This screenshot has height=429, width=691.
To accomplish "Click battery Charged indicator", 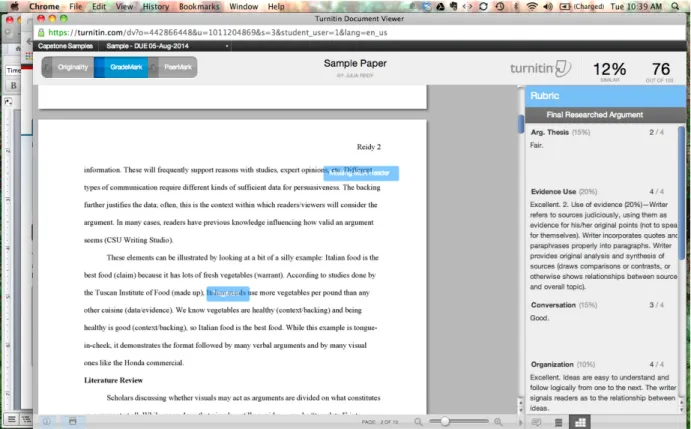I will coord(582,6).
